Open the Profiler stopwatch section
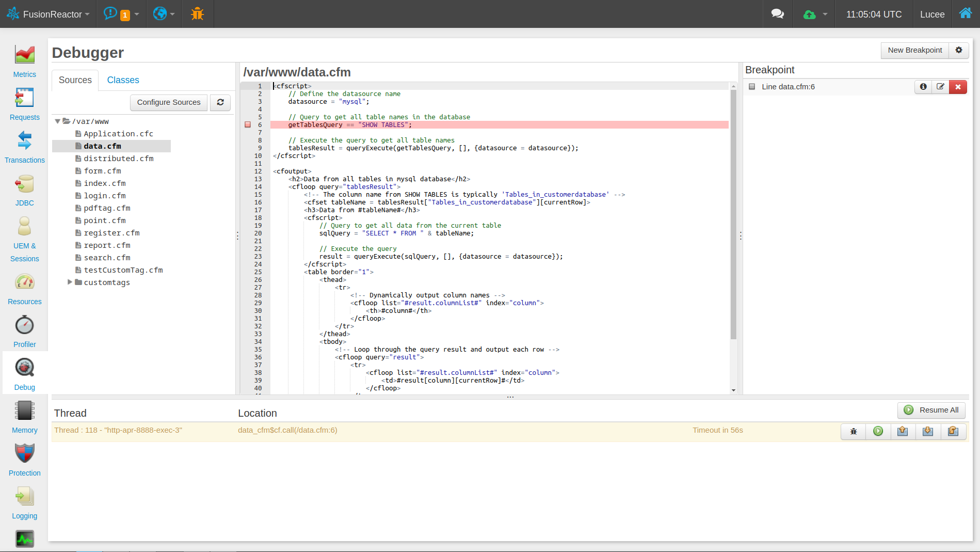Image resolution: width=980 pixels, height=552 pixels. (25, 331)
